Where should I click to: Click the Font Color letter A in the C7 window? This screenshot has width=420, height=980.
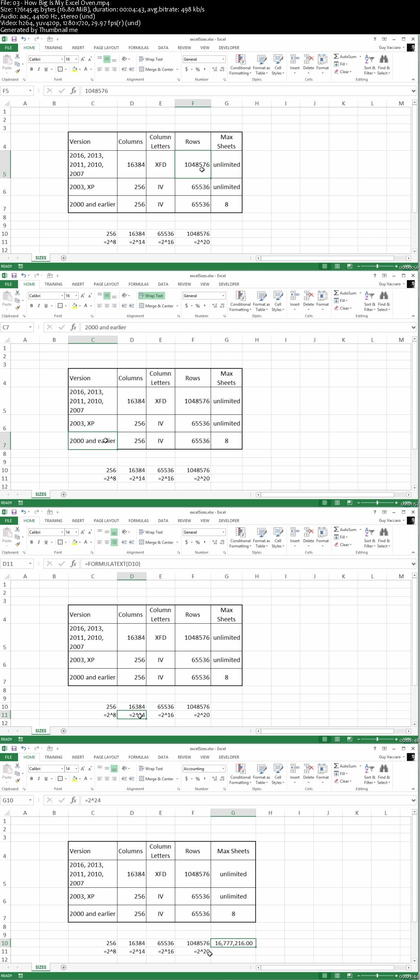pos(86,306)
